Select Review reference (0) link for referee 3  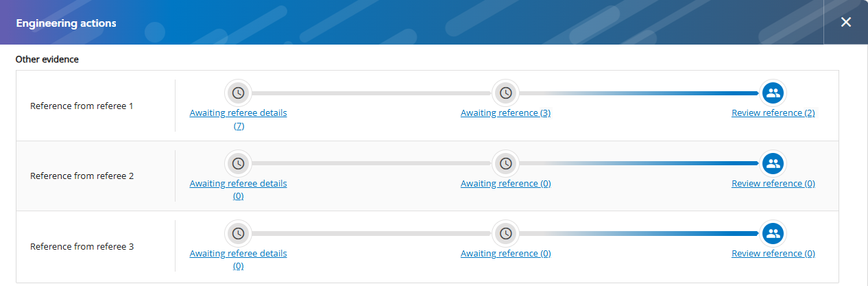(x=773, y=254)
